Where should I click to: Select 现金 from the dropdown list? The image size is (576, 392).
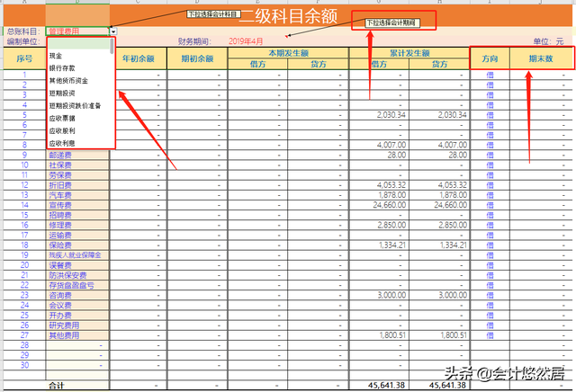56,56
